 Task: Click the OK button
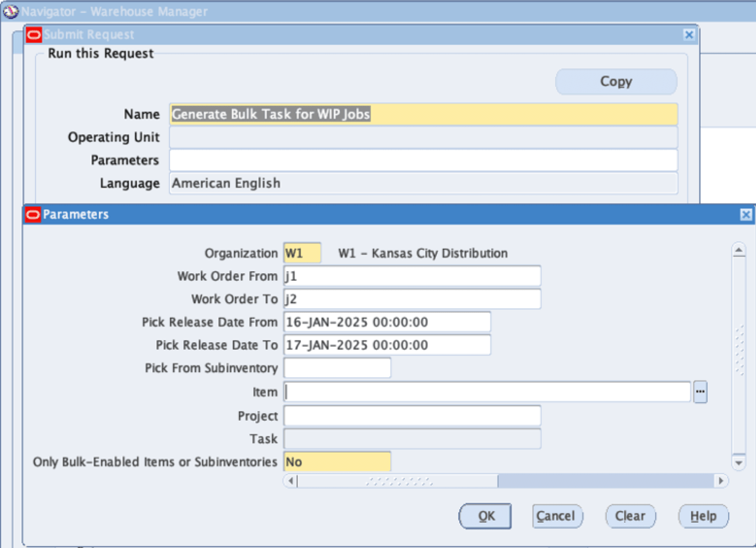pos(485,516)
